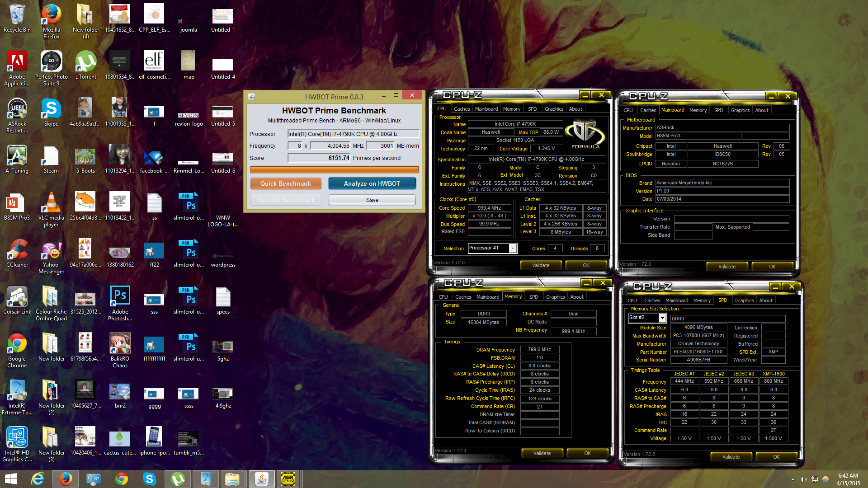
Task: Launch Skype desktop shortcut
Action: (x=52, y=112)
